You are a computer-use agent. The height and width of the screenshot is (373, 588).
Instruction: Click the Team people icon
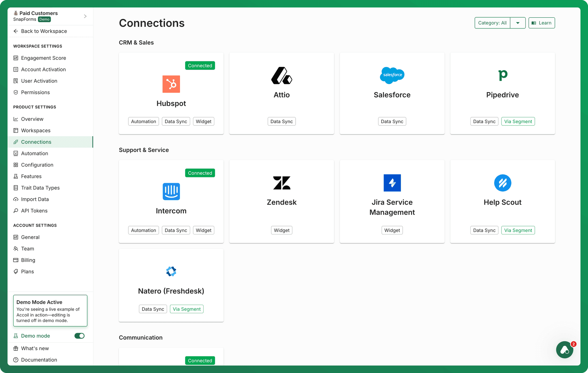point(16,249)
